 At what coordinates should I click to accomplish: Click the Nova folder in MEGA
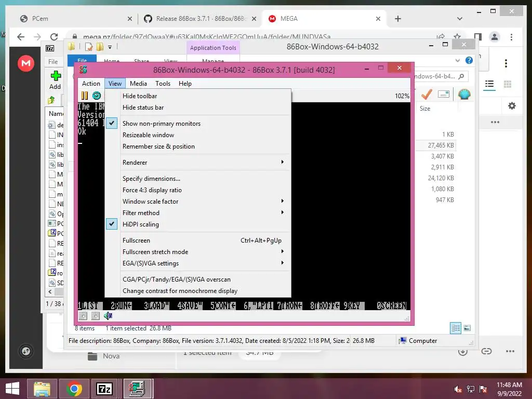tap(104, 356)
